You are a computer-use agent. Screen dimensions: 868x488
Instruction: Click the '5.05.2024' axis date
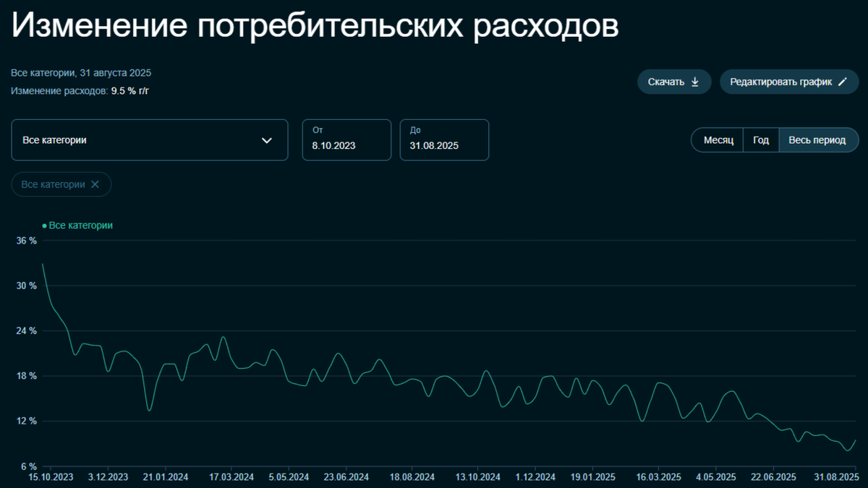289,477
